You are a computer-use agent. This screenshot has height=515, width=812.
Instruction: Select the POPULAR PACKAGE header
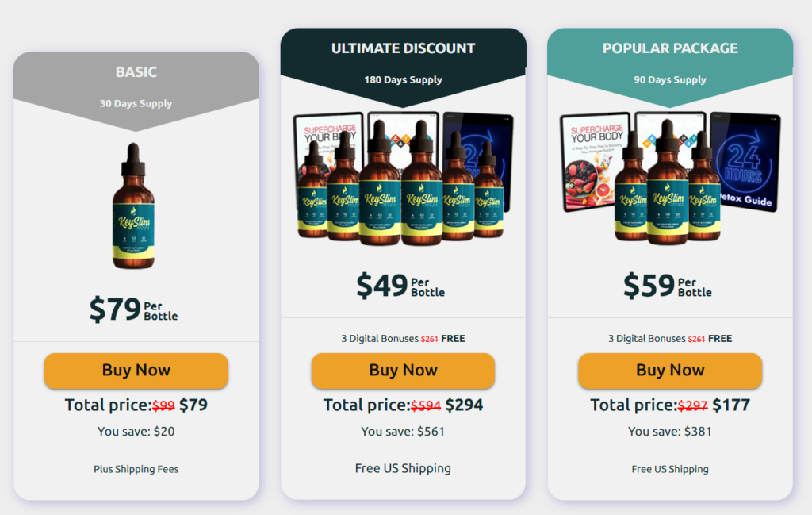click(670, 48)
